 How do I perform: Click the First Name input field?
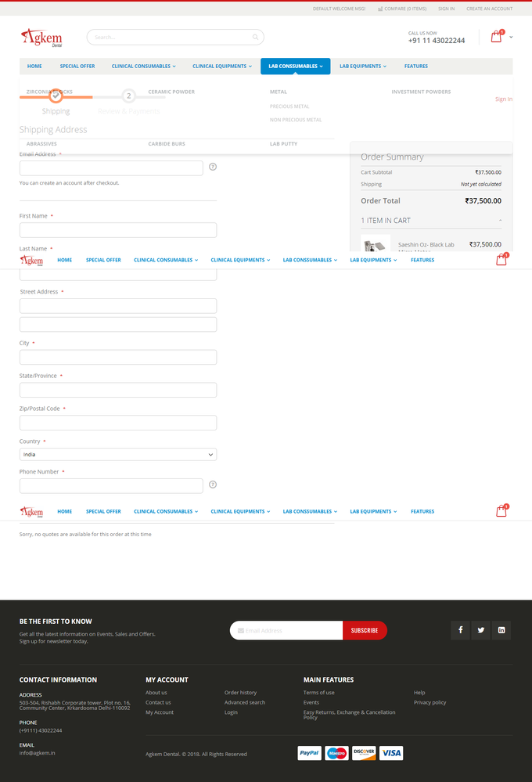click(118, 230)
